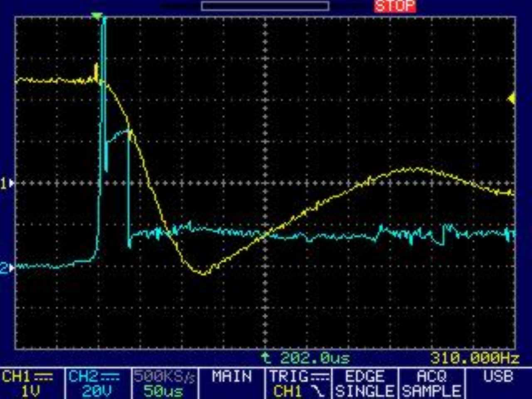Click the waveform memory position bar at top
The height and width of the screenshot is (399, 532).
tap(265, 6)
